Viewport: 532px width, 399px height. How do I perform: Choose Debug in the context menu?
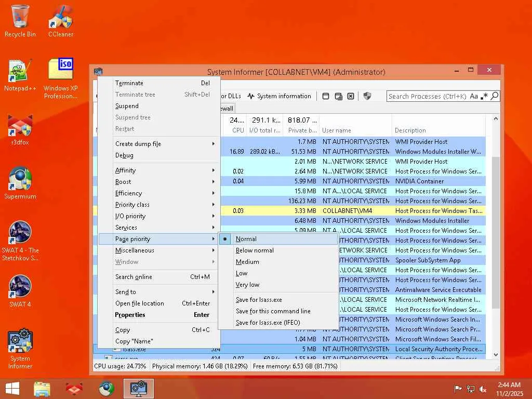159,155
